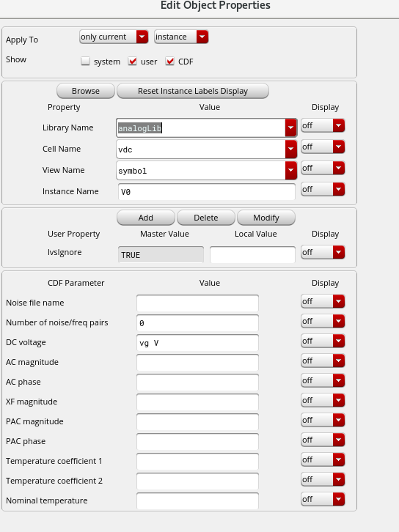This screenshot has height=532, width=399.
Task: Click the PAC phase value field
Action: [x=197, y=441]
